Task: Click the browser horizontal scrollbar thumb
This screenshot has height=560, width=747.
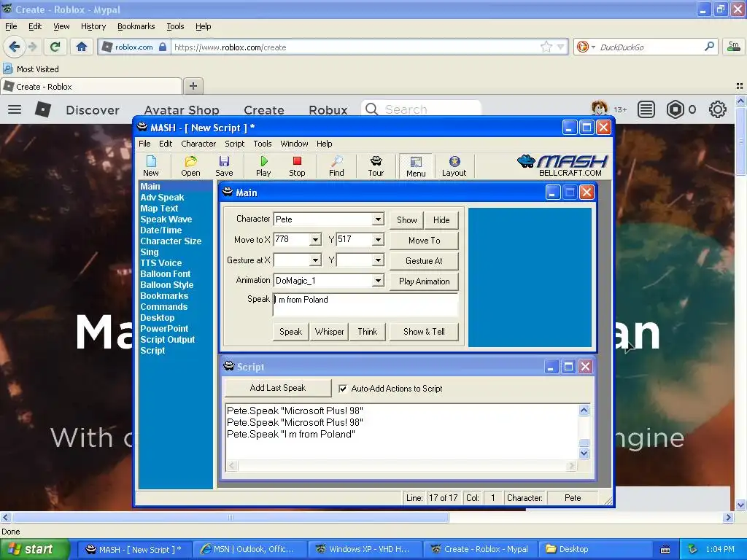Action: pos(231,517)
